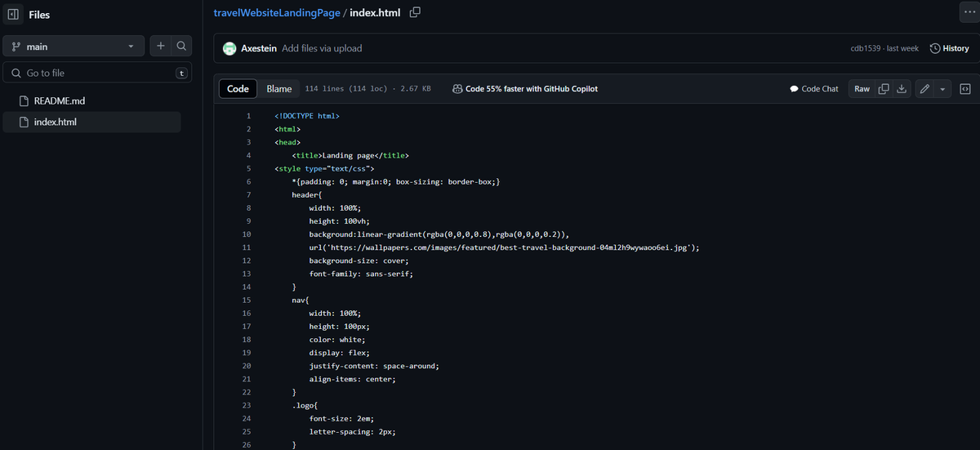Click the 'nav{' code line
980x450 pixels.
(x=301, y=301)
